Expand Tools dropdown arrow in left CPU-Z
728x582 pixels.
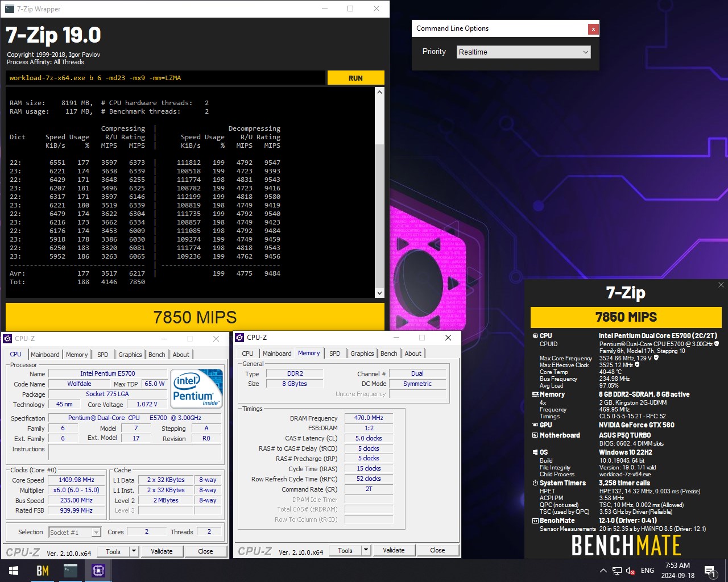134,551
